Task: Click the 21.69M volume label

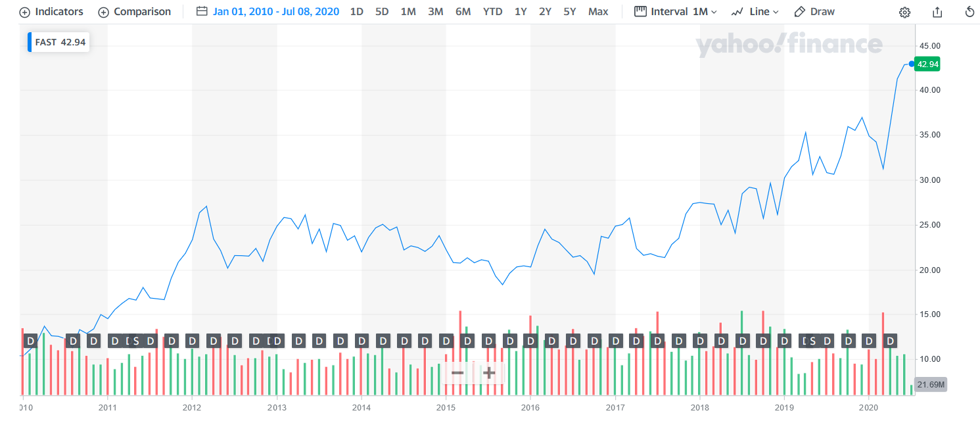Action: pyautogui.click(x=930, y=385)
